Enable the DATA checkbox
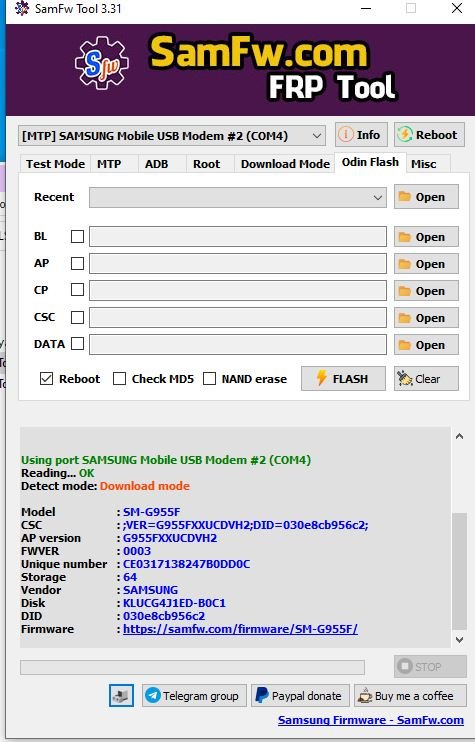475x742 pixels. pos(77,344)
